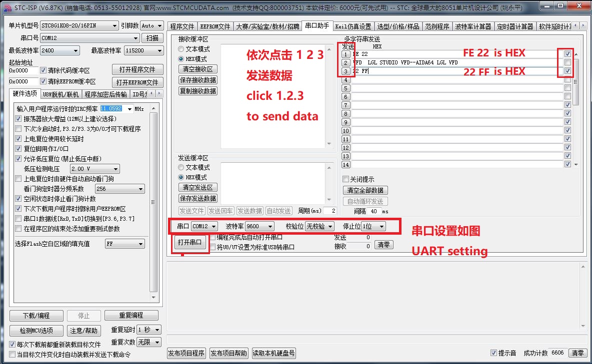Click the Open Serial Port (打开串口) button

[190, 243]
